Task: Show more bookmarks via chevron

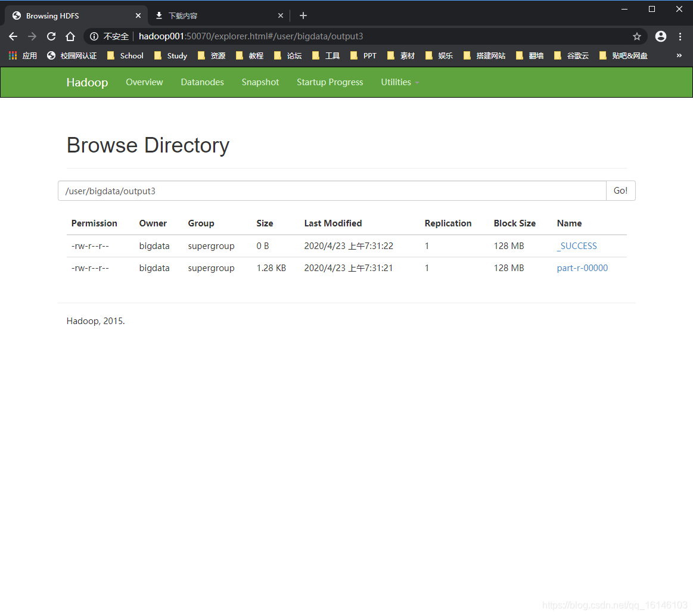Action: pos(679,55)
